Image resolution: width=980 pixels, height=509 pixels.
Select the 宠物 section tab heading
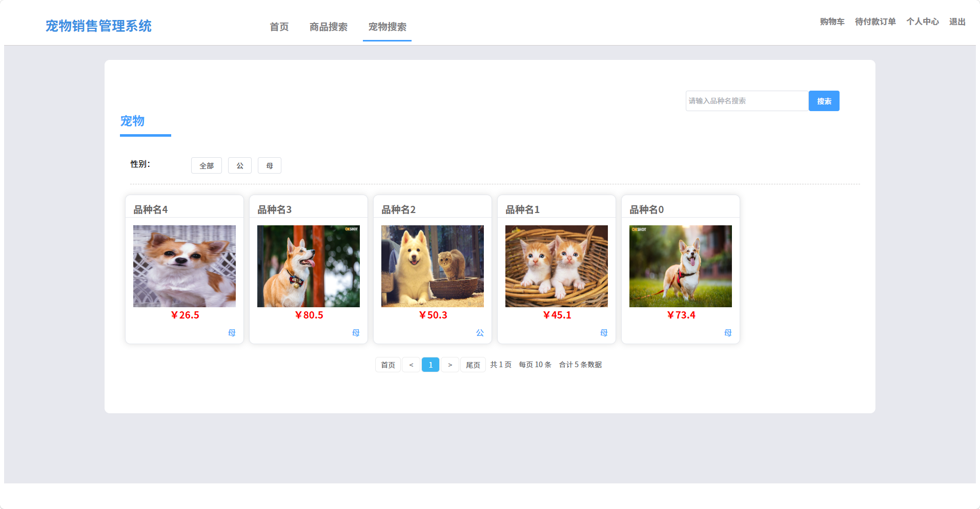132,121
